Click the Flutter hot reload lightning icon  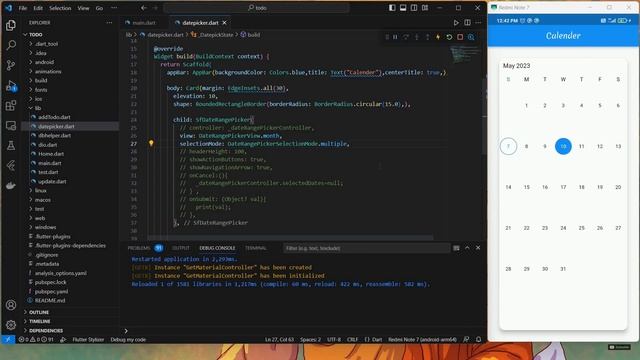pos(438,37)
